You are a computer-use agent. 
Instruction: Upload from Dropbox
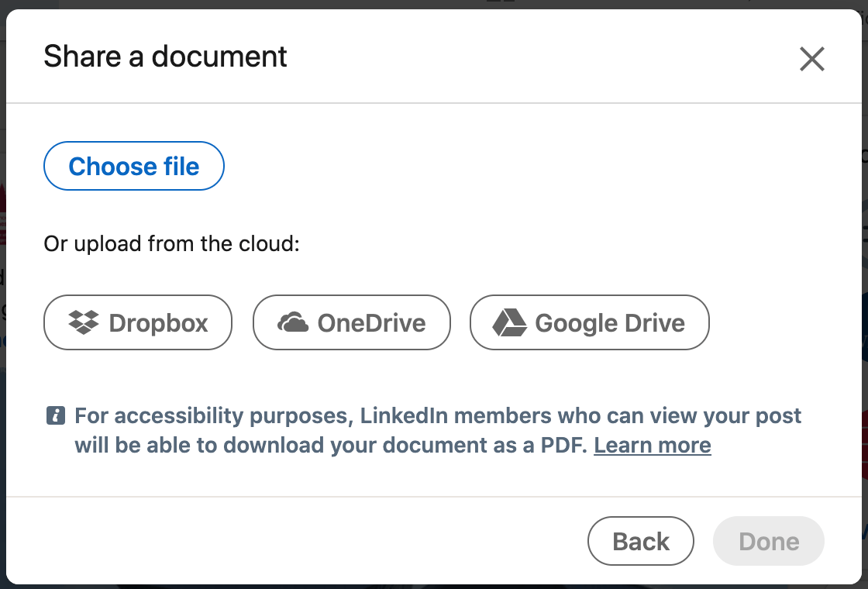138,322
